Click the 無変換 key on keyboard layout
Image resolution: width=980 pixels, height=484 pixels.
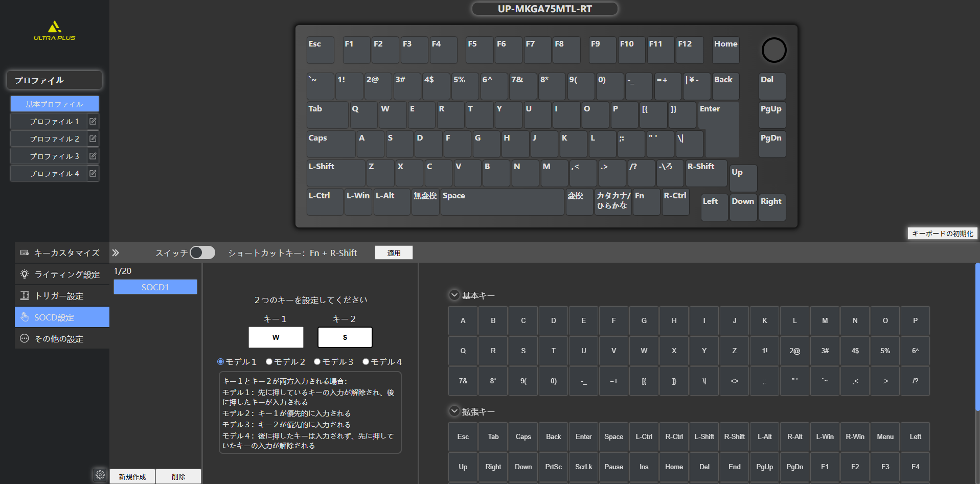pos(425,202)
